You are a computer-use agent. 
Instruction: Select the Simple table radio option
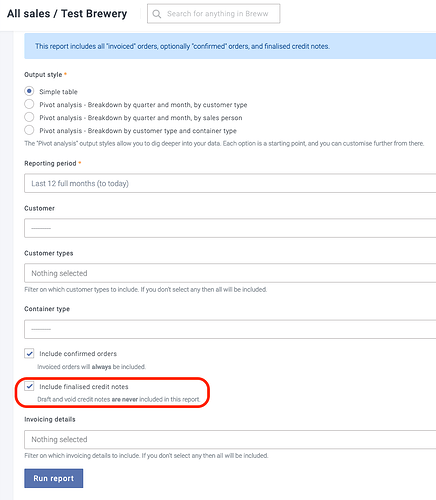29,91
